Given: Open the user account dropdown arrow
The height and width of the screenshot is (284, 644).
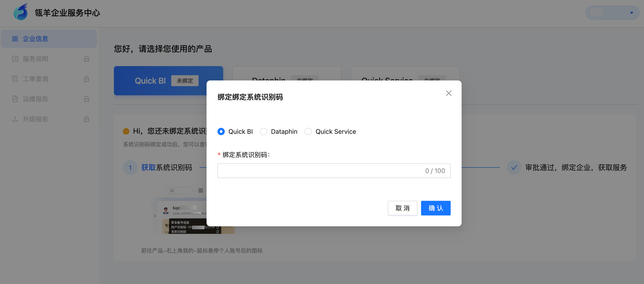Looking at the screenshot, I should click(631, 13).
